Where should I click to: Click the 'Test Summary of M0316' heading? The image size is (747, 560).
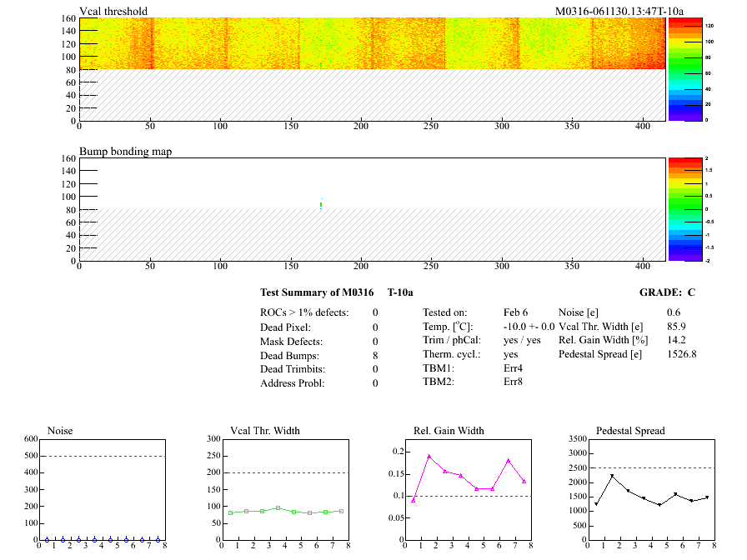coord(317,292)
